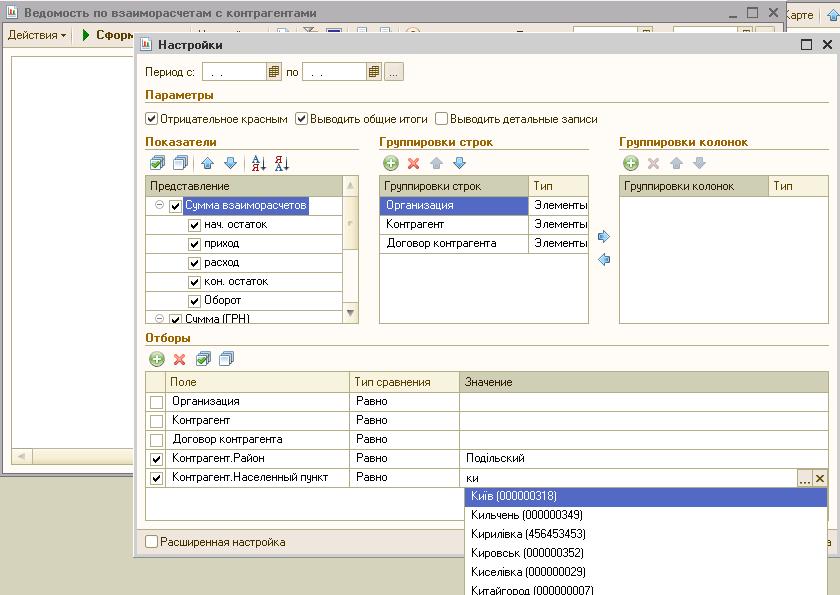Uncheck the Оборот indicator
Viewport: 840px width, 595px height.
click(194, 301)
